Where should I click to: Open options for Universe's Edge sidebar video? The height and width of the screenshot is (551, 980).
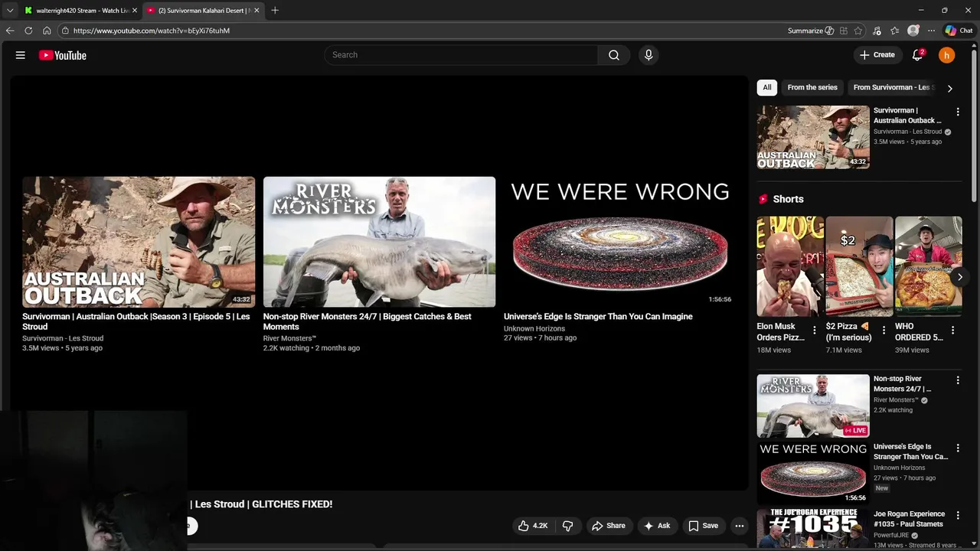click(x=957, y=448)
